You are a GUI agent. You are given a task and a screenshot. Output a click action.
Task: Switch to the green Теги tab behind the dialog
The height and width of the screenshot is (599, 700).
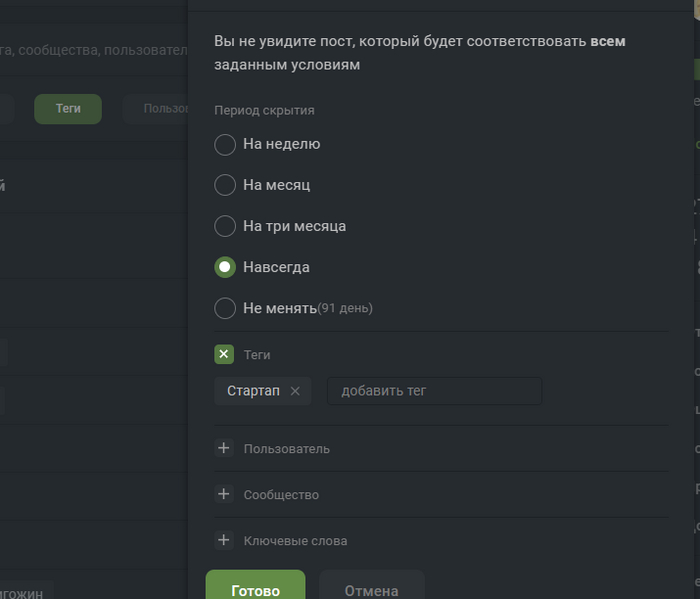point(68,108)
